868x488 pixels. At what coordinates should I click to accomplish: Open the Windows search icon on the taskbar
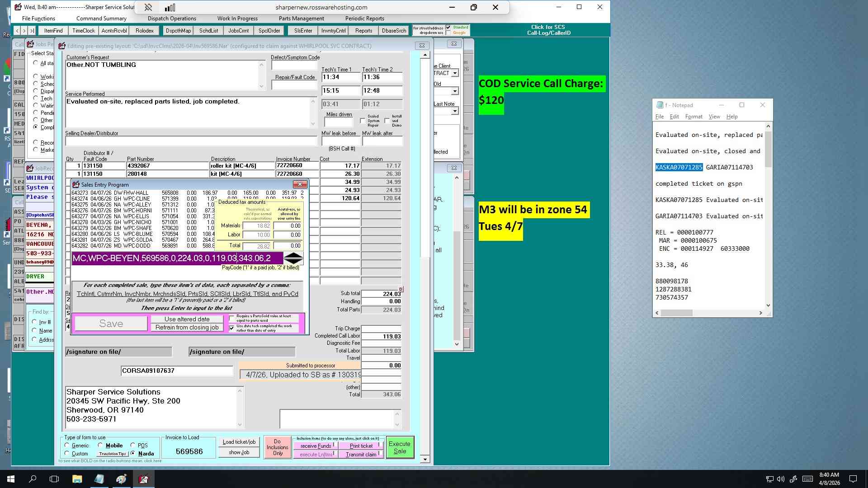33,479
